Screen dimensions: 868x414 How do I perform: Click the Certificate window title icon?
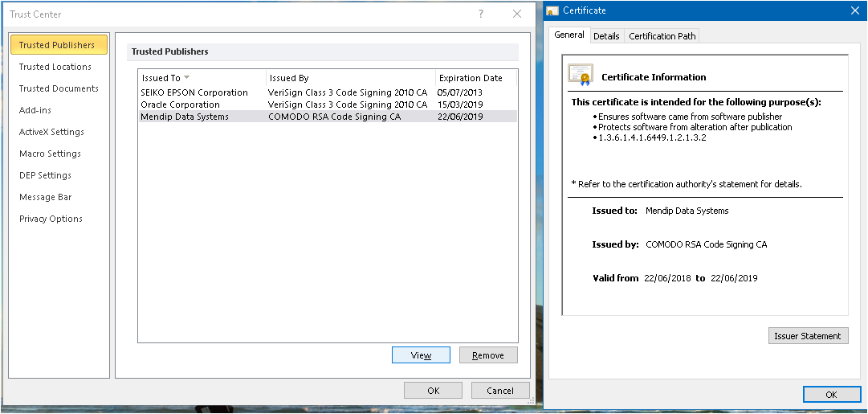552,10
